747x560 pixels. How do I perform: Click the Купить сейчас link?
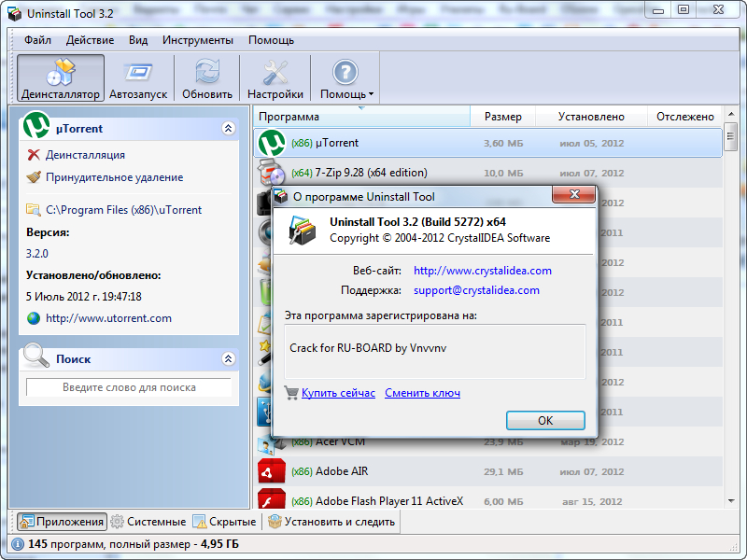338,393
